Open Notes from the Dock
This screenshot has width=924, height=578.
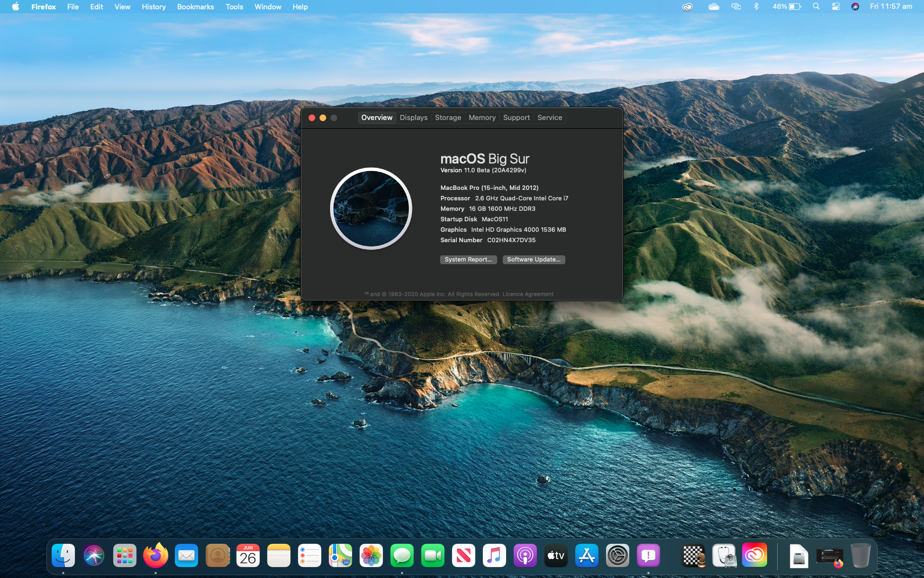tap(279, 556)
